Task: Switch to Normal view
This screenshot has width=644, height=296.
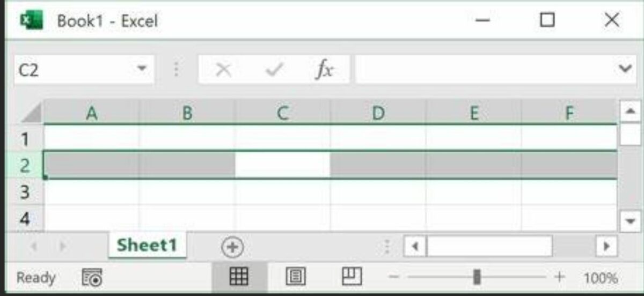Action: (238, 277)
